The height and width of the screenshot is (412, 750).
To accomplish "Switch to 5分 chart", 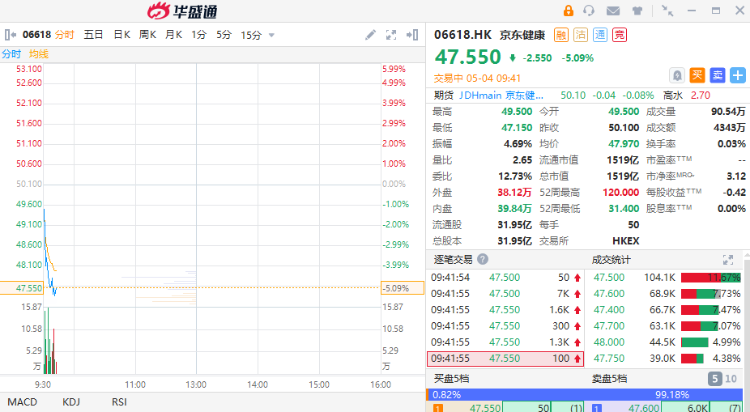I will [224, 35].
